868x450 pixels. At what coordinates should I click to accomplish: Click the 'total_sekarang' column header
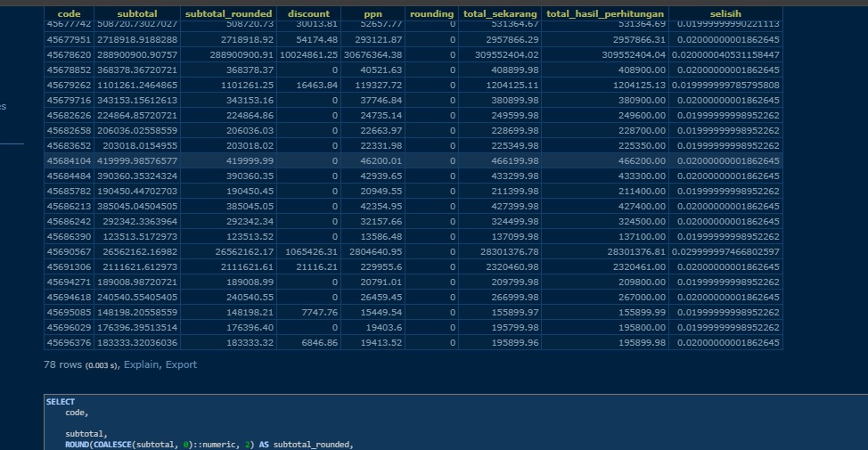pyautogui.click(x=500, y=14)
